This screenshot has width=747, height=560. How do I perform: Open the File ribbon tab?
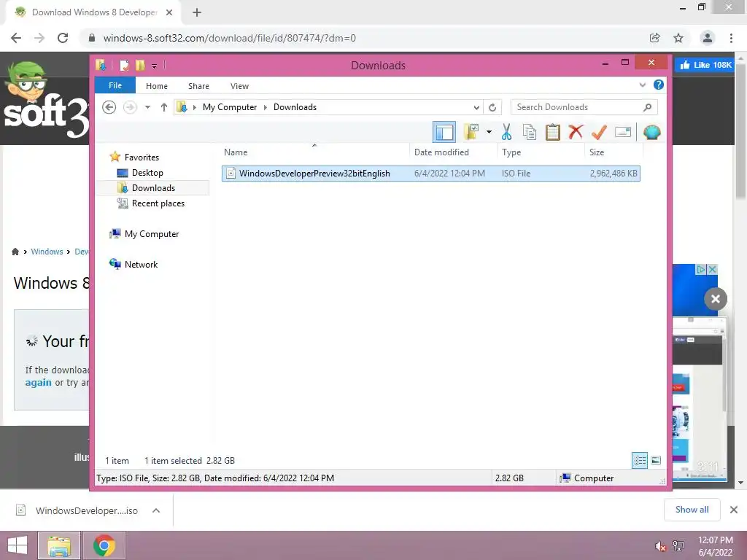[115, 86]
